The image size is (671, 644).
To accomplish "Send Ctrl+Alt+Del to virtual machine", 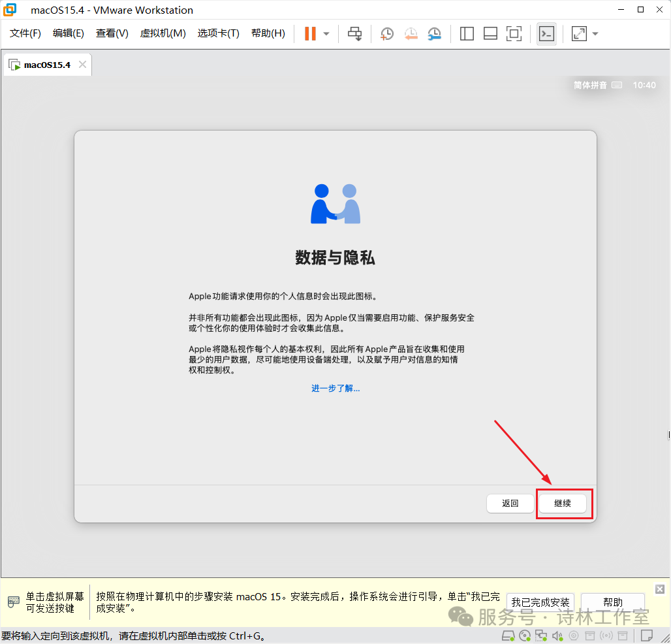I will [355, 33].
